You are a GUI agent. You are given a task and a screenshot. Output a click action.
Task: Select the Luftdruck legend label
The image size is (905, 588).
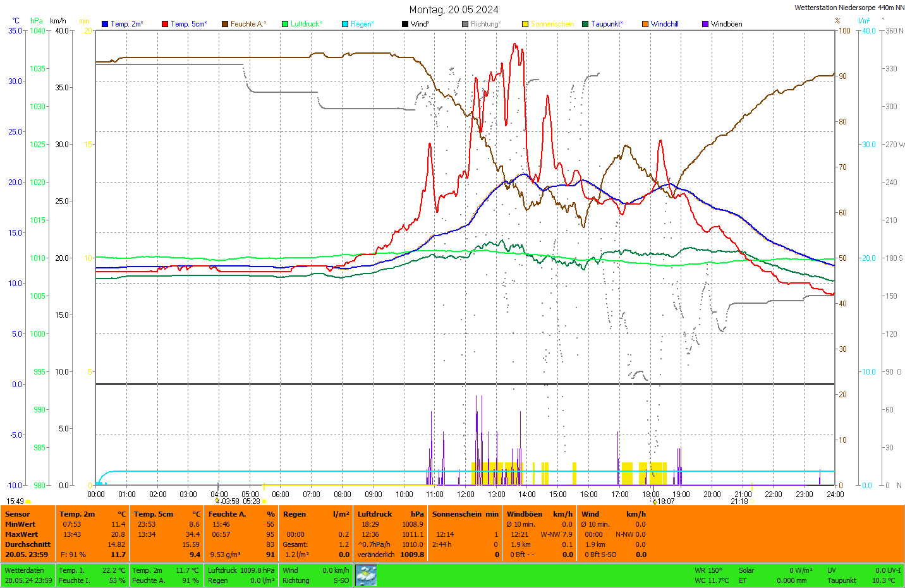pos(306,24)
